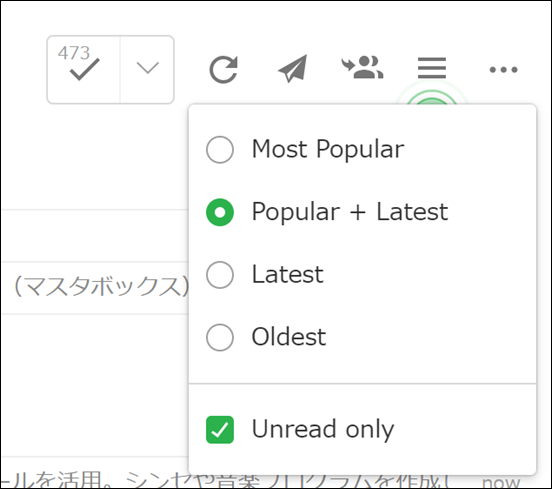Click the 473 unread count number
Screen dimensions: 552x489
74,53
